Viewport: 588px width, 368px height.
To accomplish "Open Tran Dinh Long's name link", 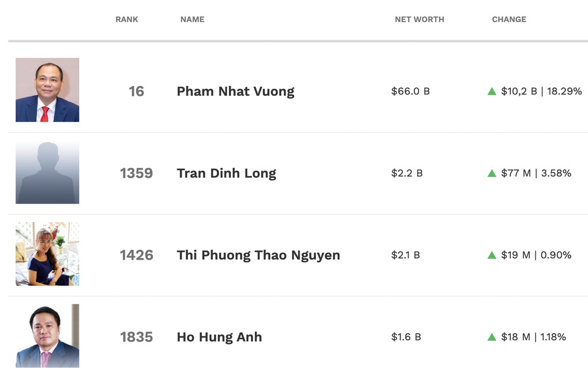I will click(226, 173).
